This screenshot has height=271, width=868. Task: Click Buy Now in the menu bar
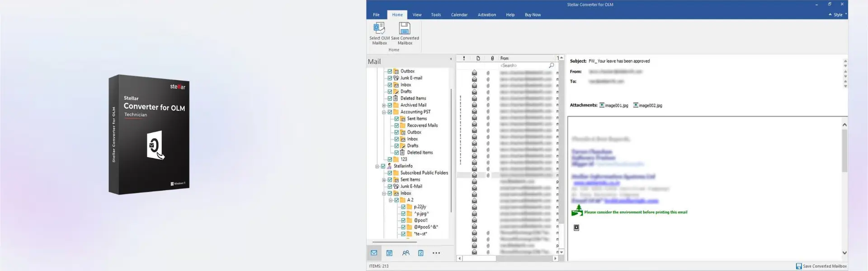coord(533,15)
